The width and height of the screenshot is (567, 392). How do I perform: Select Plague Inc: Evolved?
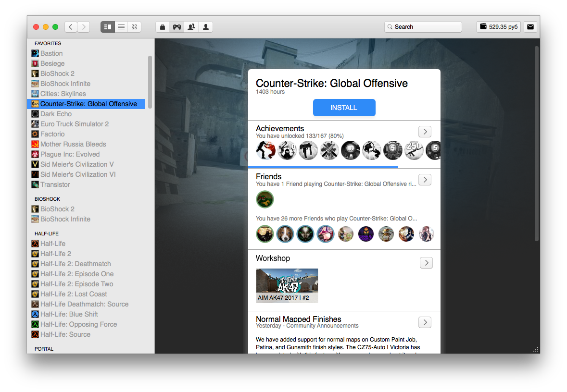point(86,154)
